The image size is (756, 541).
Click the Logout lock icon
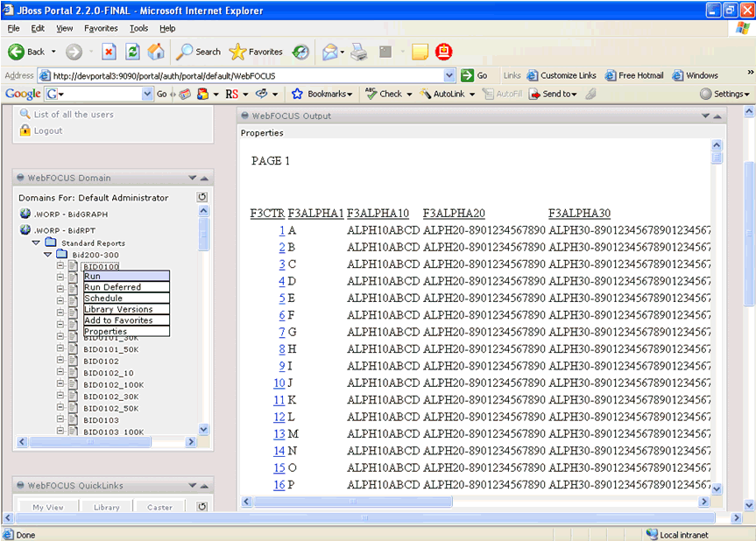25,130
